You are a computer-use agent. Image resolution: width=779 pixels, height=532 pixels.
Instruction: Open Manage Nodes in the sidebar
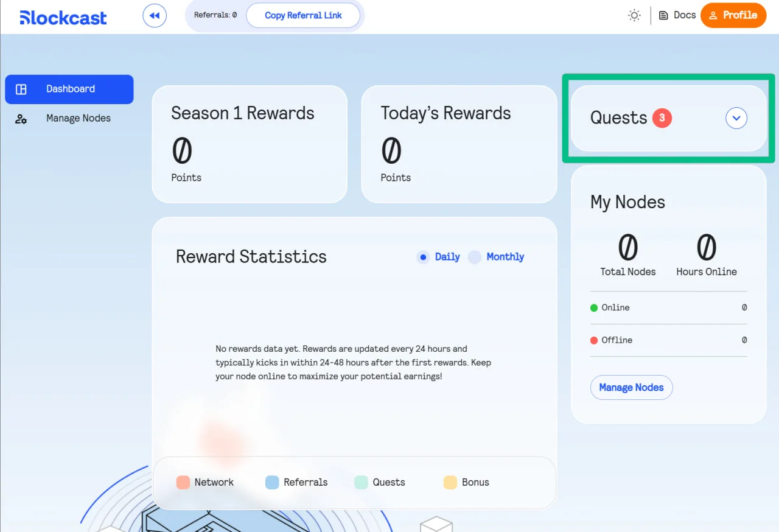[69, 119]
